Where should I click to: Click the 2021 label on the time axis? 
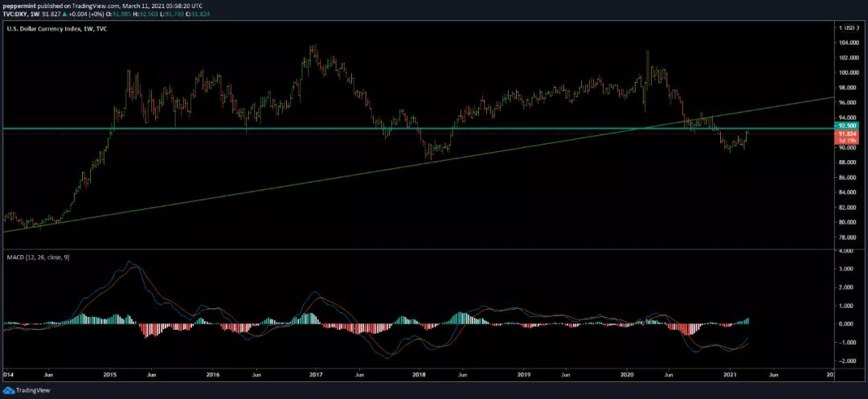tap(731, 375)
